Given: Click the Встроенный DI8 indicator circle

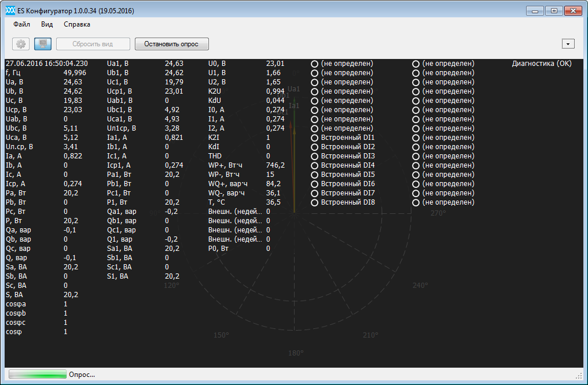Looking at the screenshot, I should tap(315, 202).
